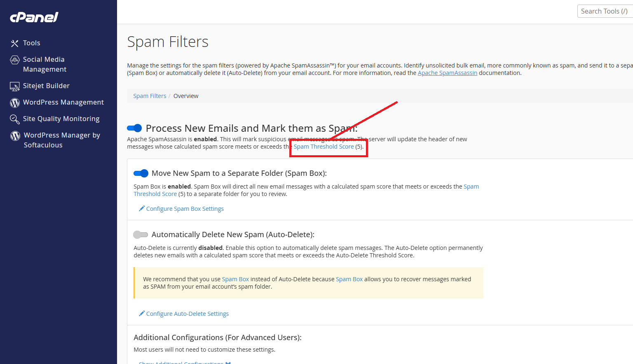This screenshot has width=633, height=364.
Task: Click pencil icon beside Configure Spam Box Settings
Action: pos(142,208)
